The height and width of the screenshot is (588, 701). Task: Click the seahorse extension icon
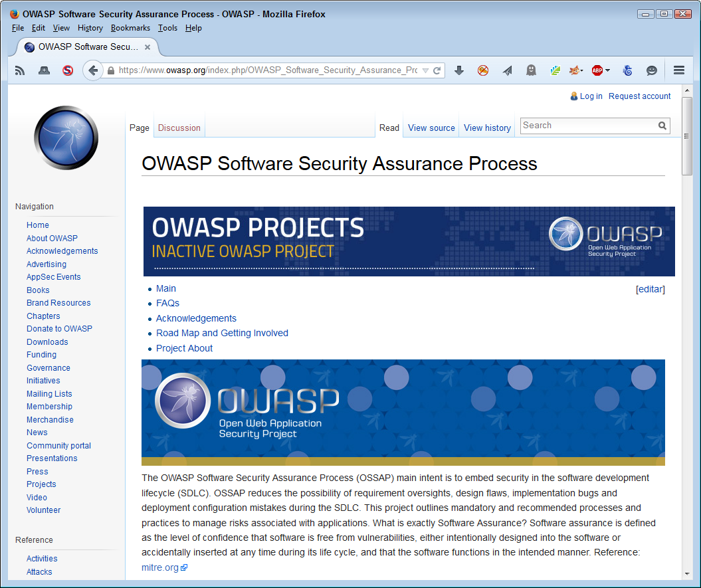click(x=627, y=70)
